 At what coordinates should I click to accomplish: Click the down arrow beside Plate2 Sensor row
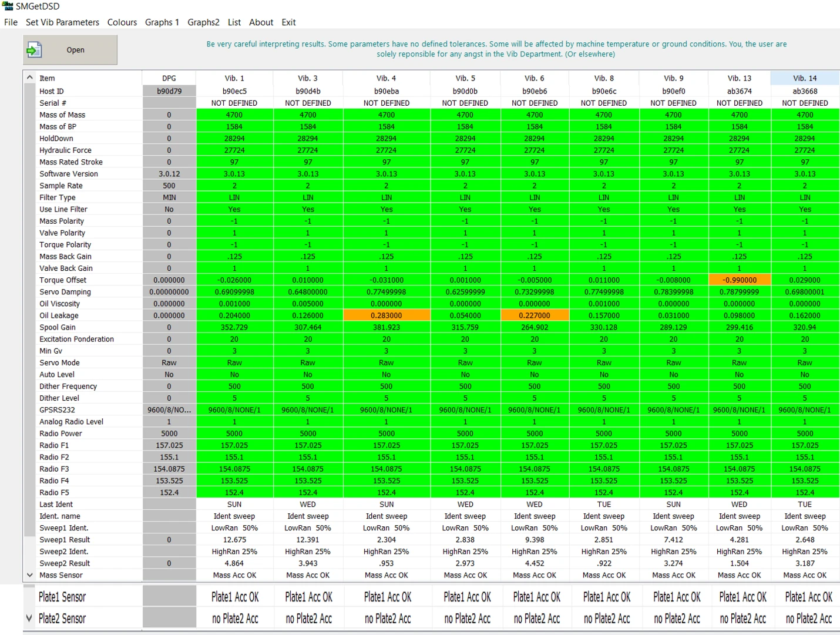29,618
